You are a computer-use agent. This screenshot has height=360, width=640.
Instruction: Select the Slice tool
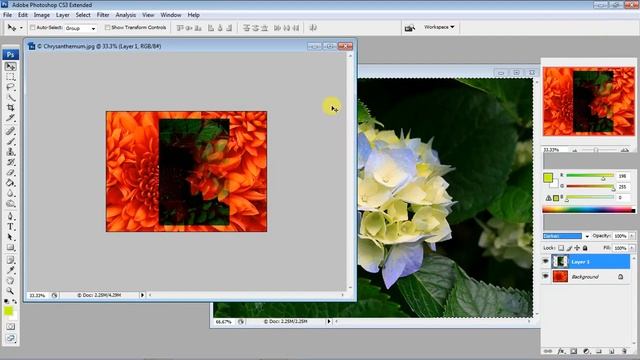coord(11,118)
